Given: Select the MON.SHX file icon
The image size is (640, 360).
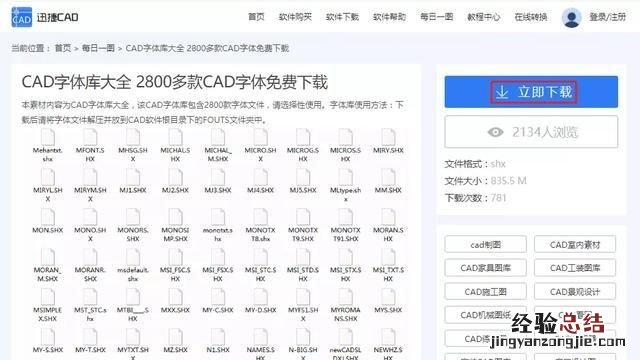Looking at the screenshot, I should tap(48, 217).
